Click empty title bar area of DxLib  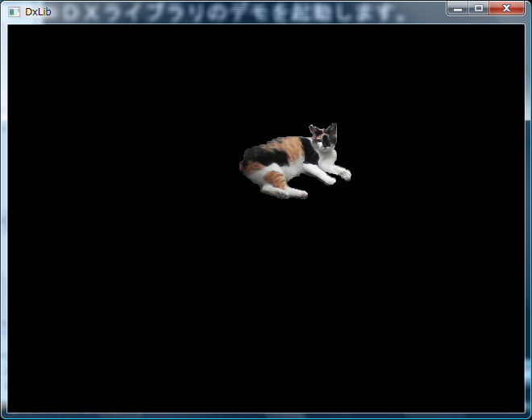pyautogui.click(x=242, y=12)
